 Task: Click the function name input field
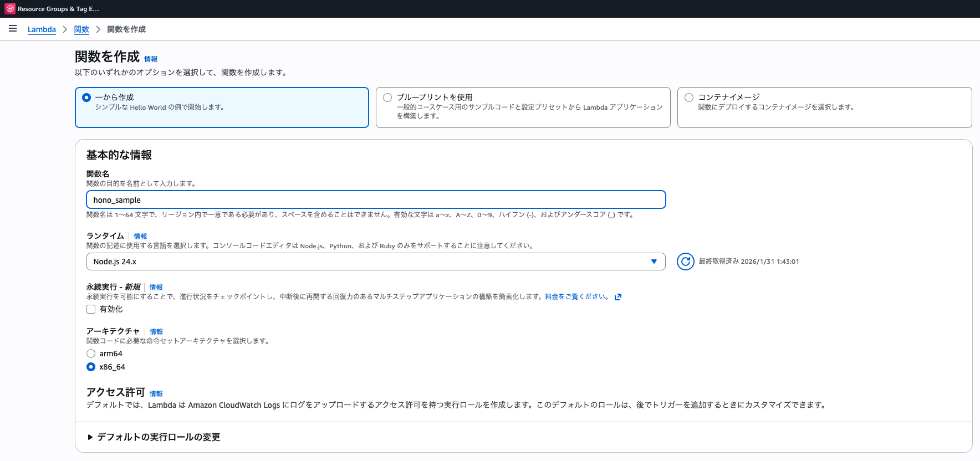click(376, 200)
